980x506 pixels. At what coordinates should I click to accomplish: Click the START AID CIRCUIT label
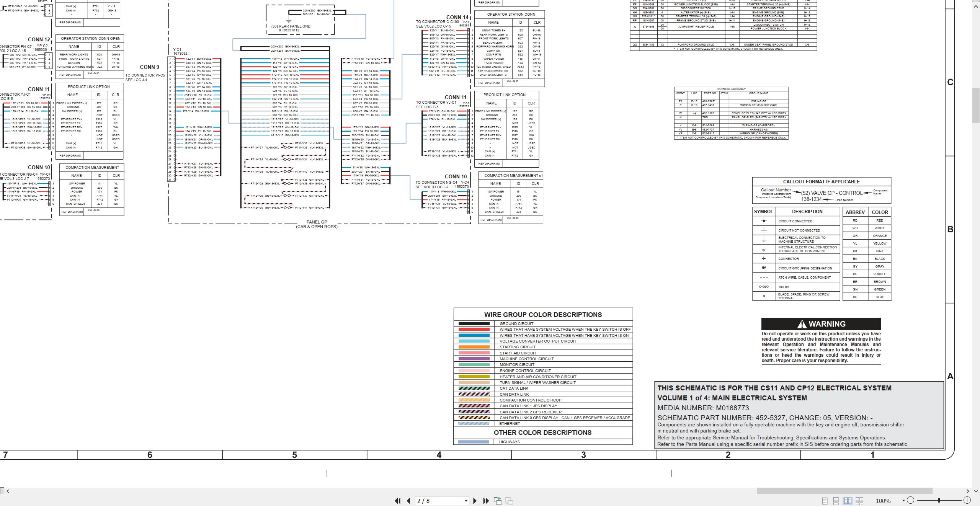tap(518, 353)
